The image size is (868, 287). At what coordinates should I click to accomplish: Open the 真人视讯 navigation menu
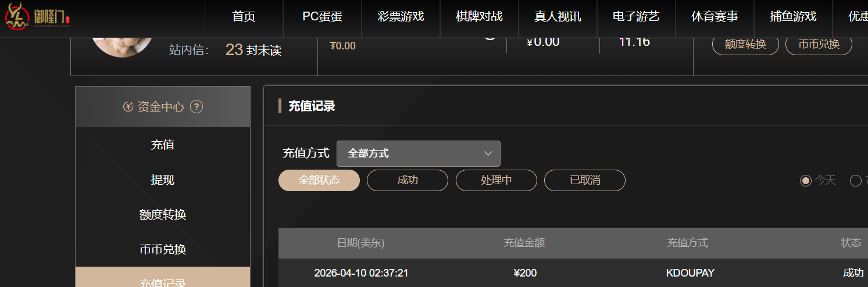pos(558,17)
